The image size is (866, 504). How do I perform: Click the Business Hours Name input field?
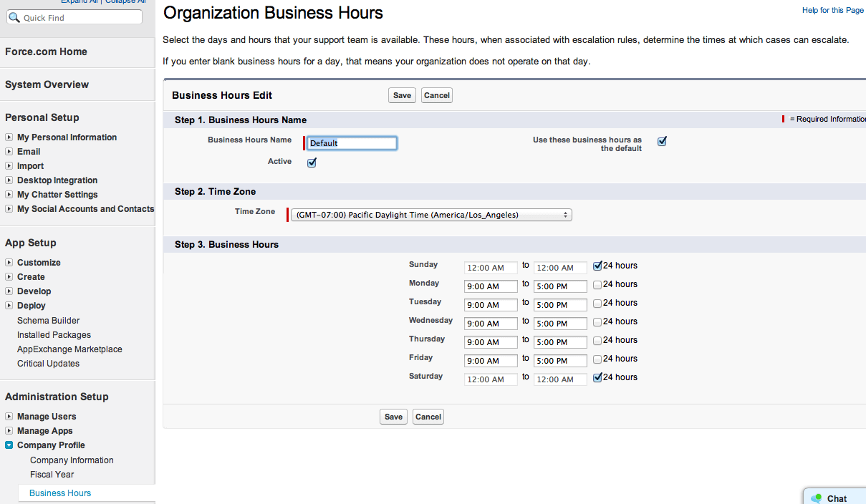[x=351, y=142]
